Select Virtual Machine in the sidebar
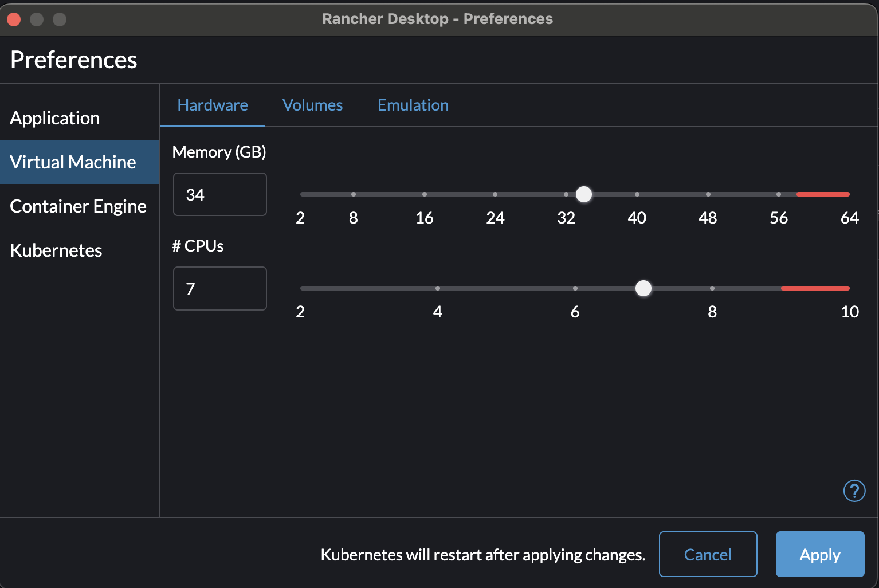Screen dimensions: 879x588 click(73, 162)
